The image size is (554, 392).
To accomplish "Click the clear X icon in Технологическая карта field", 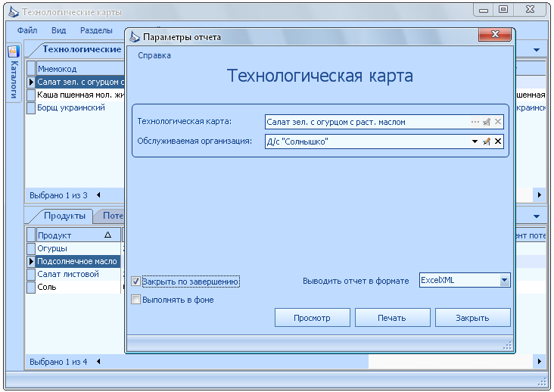I will pyautogui.click(x=498, y=122).
